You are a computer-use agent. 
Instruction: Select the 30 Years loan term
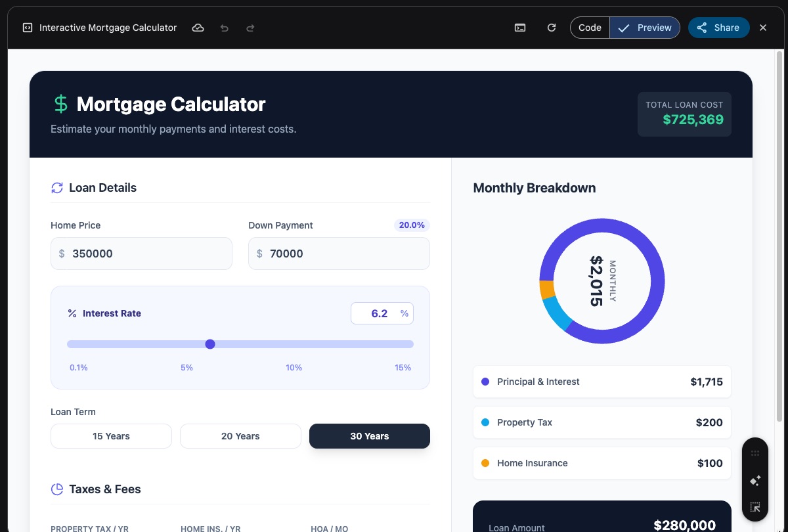click(369, 436)
